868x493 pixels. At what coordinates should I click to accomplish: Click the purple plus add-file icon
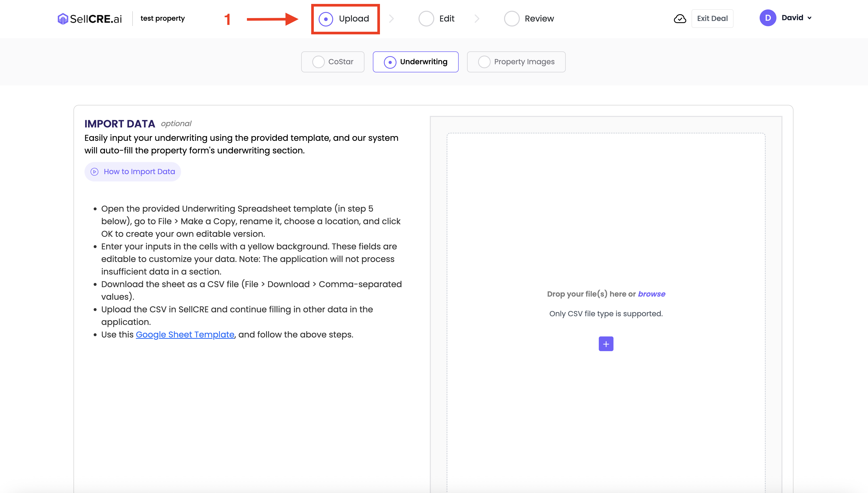pos(606,344)
